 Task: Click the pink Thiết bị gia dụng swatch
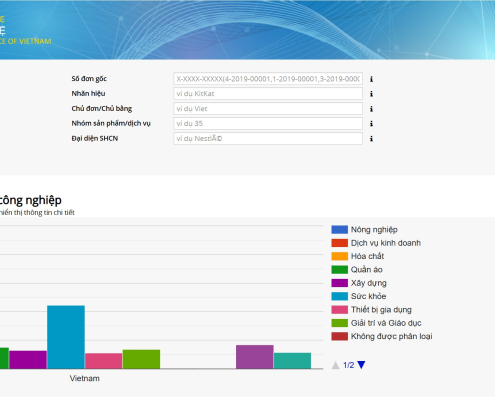(x=340, y=309)
